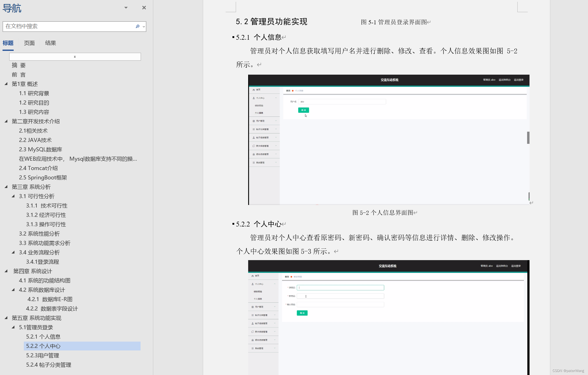Image resolution: width=588 pixels, height=375 pixels.
Task: Click 原密码 input in figure 5-3
Action: [340, 287]
